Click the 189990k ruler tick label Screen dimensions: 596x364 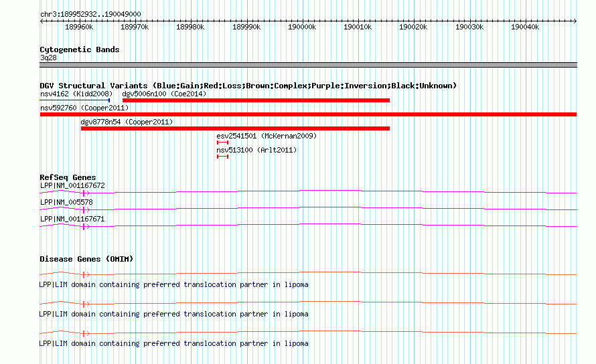tap(246, 27)
